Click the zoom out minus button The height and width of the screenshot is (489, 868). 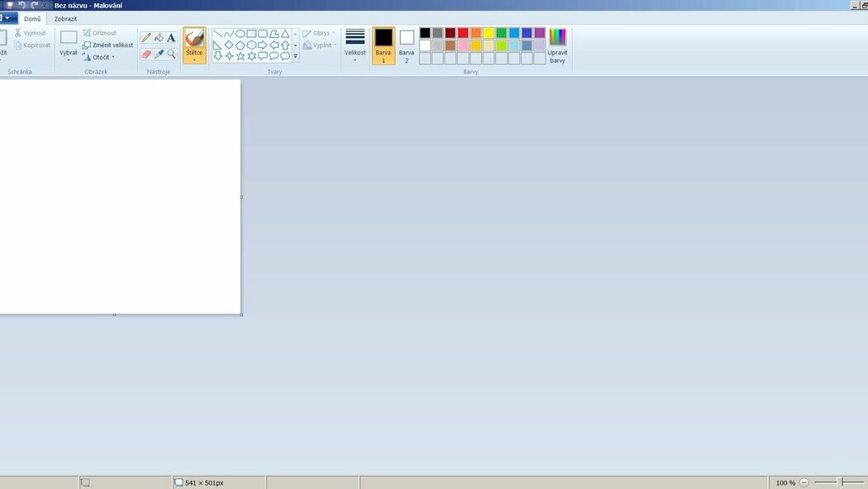(x=804, y=482)
